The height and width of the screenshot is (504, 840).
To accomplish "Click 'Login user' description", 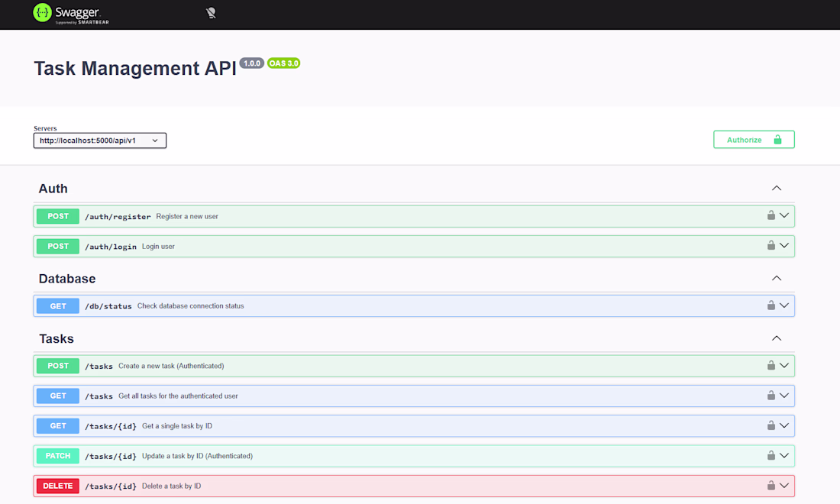I will (158, 247).
